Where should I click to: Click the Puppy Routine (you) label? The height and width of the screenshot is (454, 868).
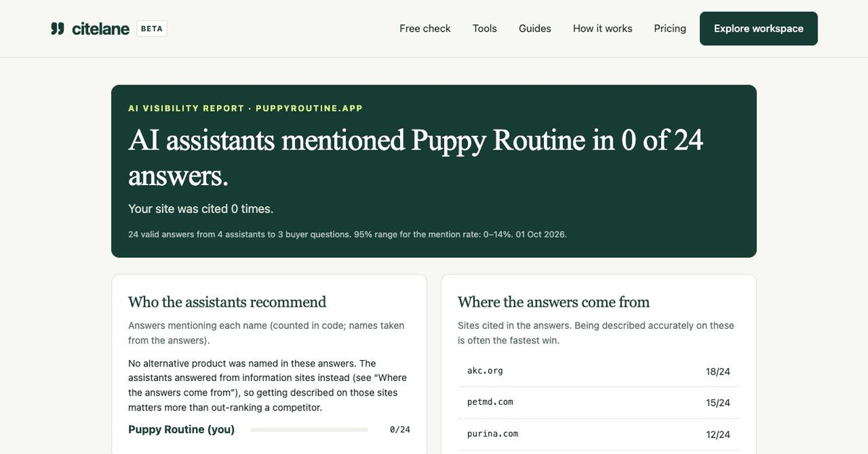[182, 429]
